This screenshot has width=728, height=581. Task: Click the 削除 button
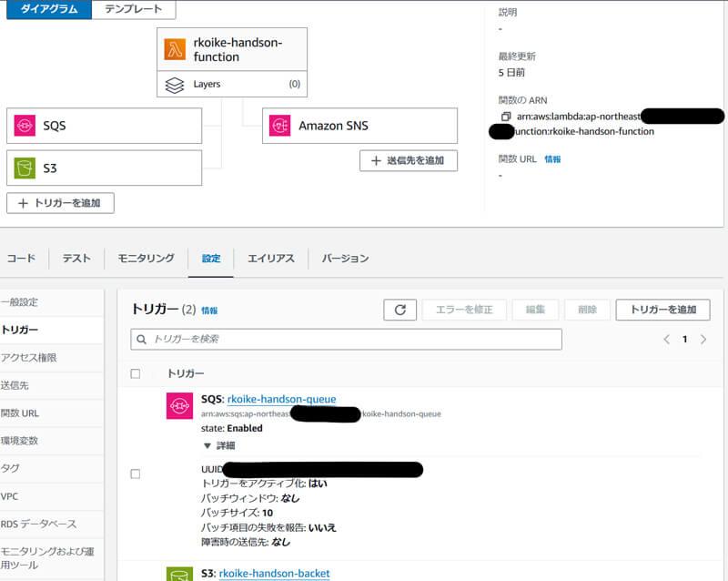click(587, 310)
